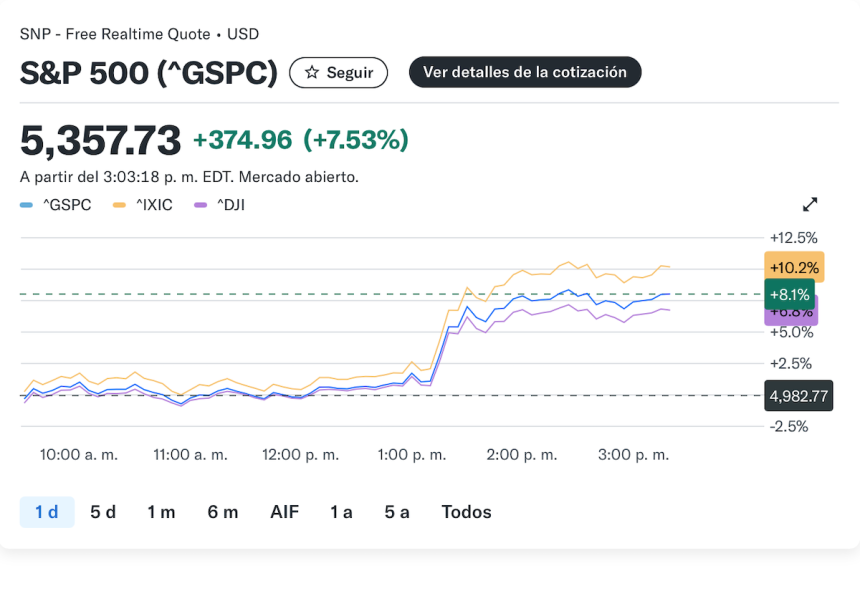
Task: Click the S&P 500 (^GSPC) title
Action: [x=148, y=73]
